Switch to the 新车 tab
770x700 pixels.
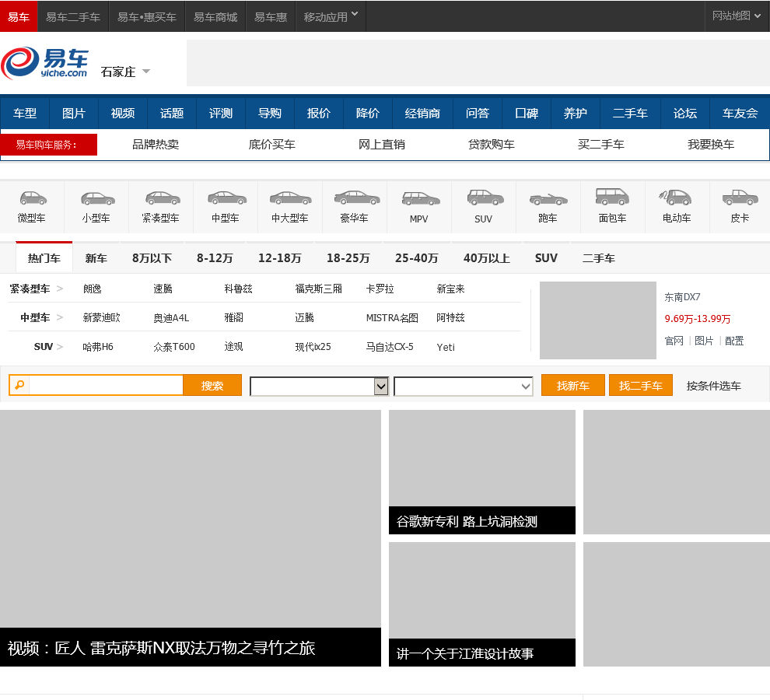[x=96, y=258]
